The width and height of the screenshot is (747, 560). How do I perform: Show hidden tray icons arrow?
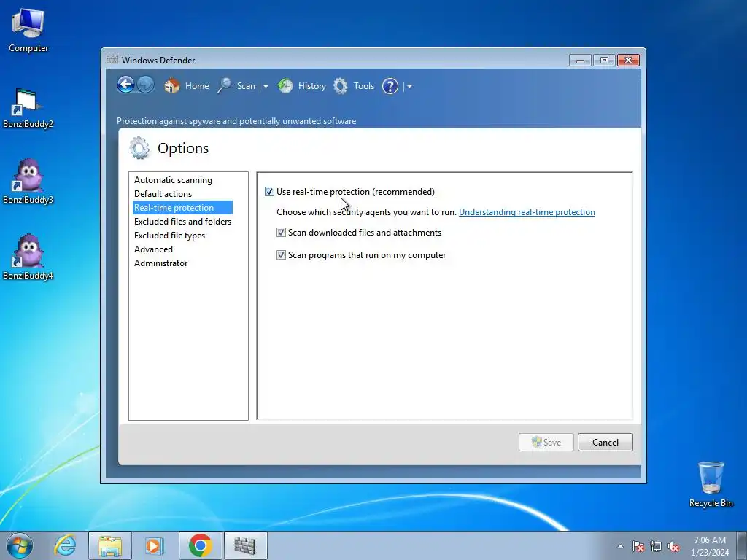pos(620,546)
